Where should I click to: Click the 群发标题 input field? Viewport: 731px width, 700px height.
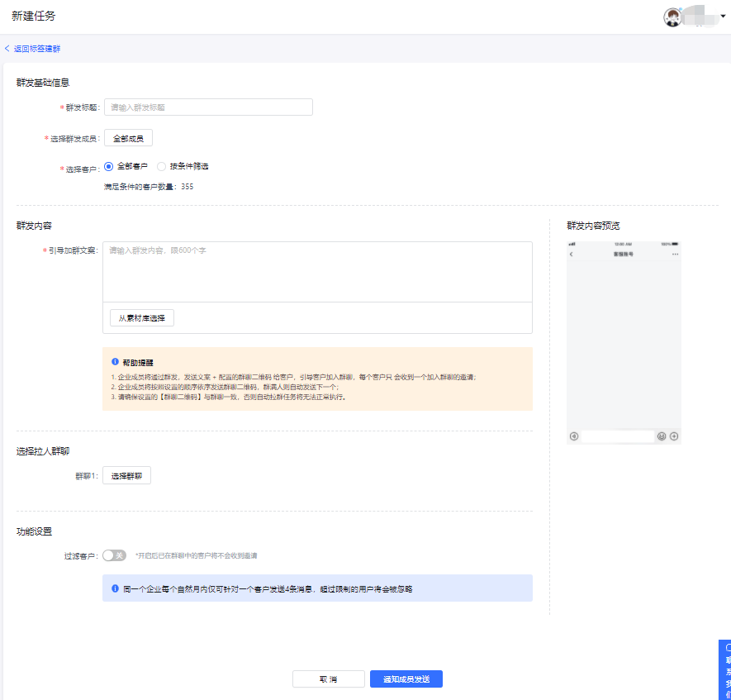click(x=208, y=107)
